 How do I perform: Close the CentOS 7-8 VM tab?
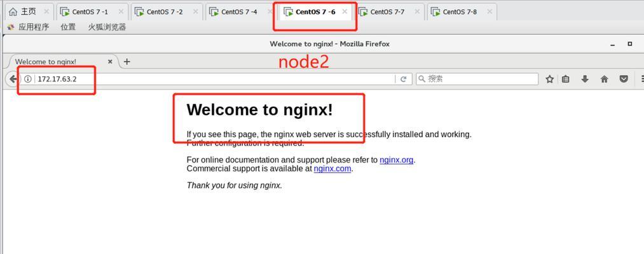click(x=490, y=11)
